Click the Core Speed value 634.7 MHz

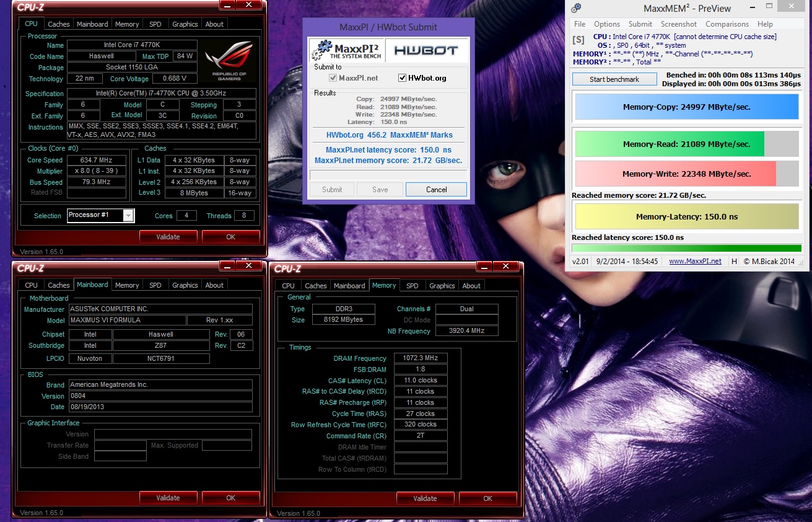96,160
